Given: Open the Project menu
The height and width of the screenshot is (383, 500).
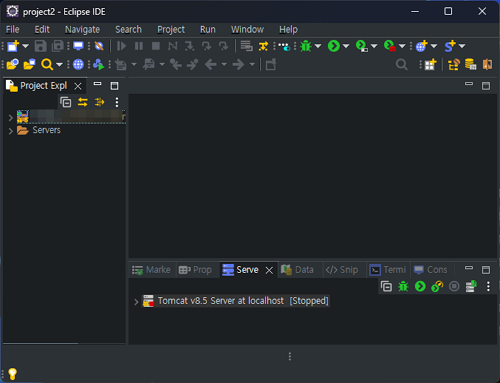Looking at the screenshot, I should click(x=171, y=29).
